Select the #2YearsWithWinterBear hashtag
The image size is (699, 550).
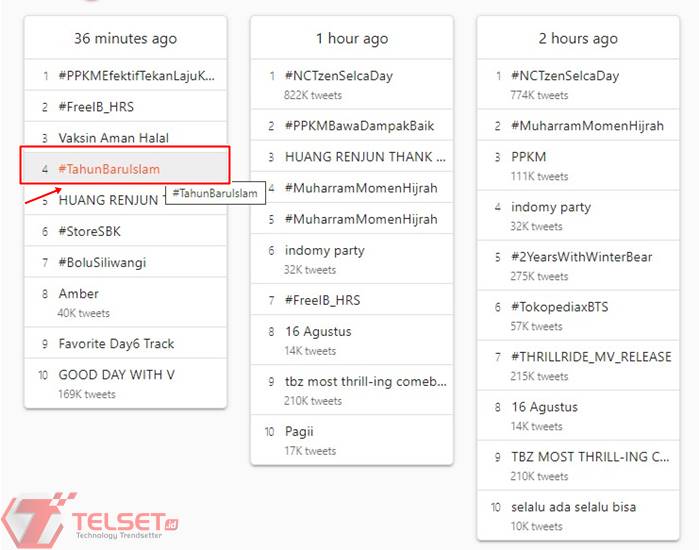pos(581,257)
